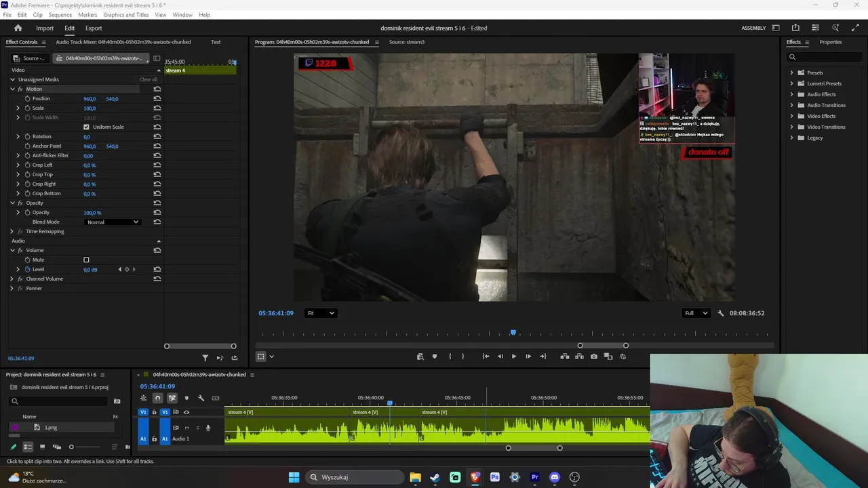
Task: Click the timeline blue playhead marker
Action: pyautogui.click(x=390, y=404)
